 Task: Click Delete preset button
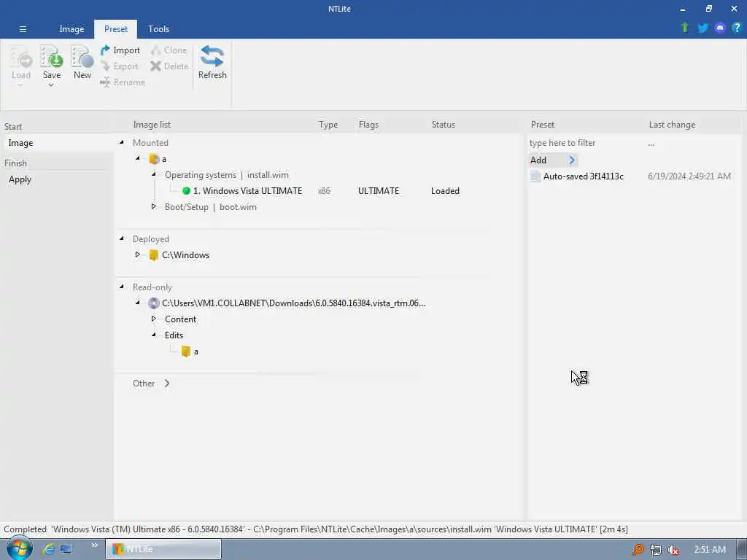(169, 66)
